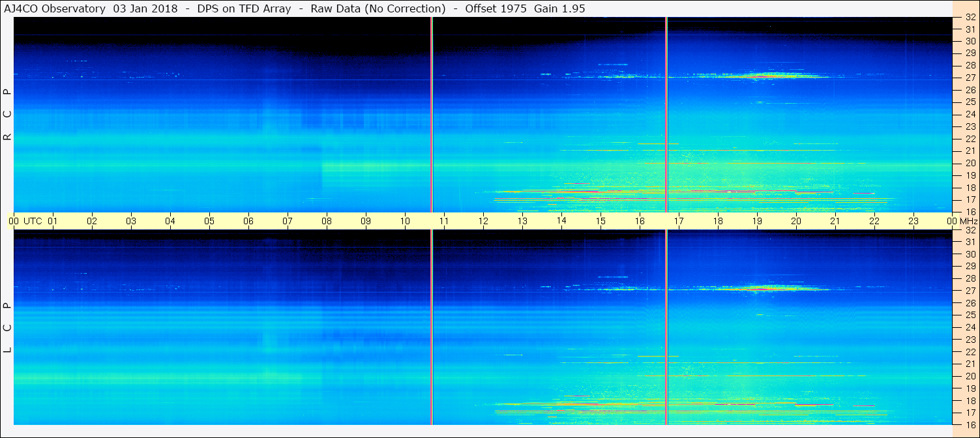Click hour label "06" on time axis
The image size is (980, 438).
tap(248, 221)
